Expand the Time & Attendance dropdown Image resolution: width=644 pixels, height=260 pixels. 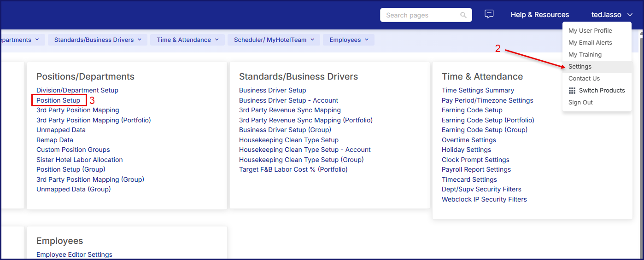point(187,40)
